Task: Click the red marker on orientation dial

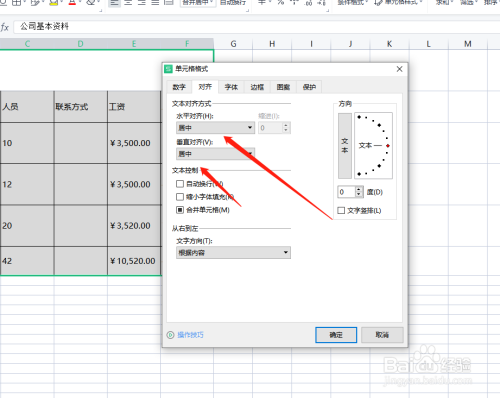Action: coord(388,146)
